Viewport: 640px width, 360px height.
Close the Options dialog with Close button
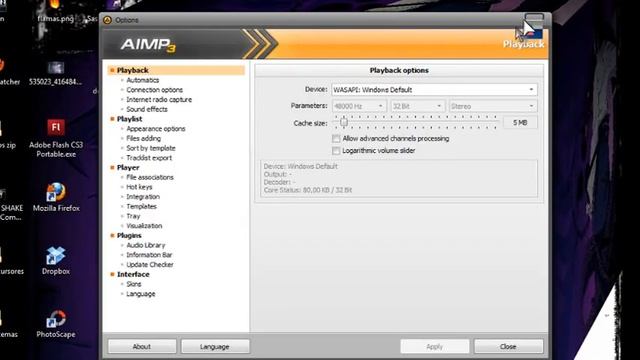tap(508, 347)
